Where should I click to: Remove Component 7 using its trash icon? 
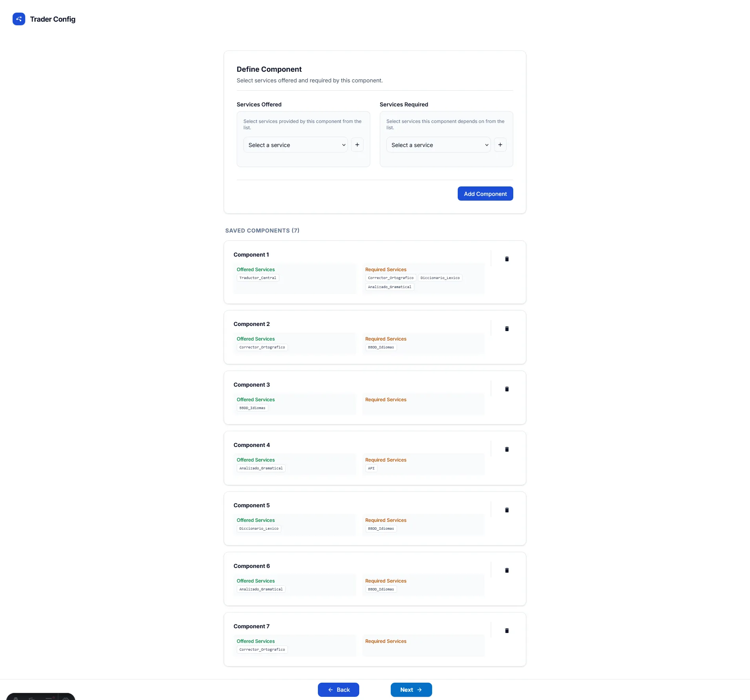507,631
